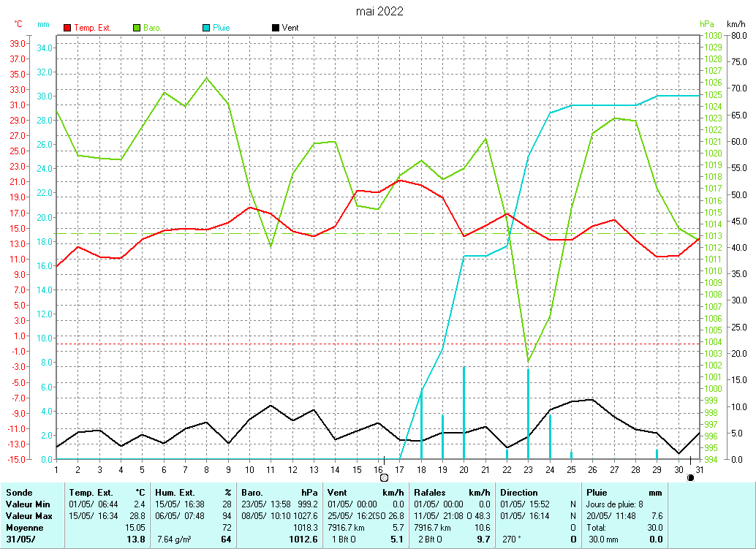Select the hPa axis unit label
756x549 pixels.
(x=706, y=24)
